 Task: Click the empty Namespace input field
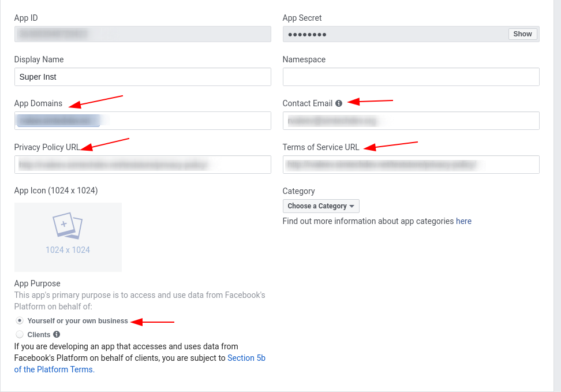[x=411, y=77]
